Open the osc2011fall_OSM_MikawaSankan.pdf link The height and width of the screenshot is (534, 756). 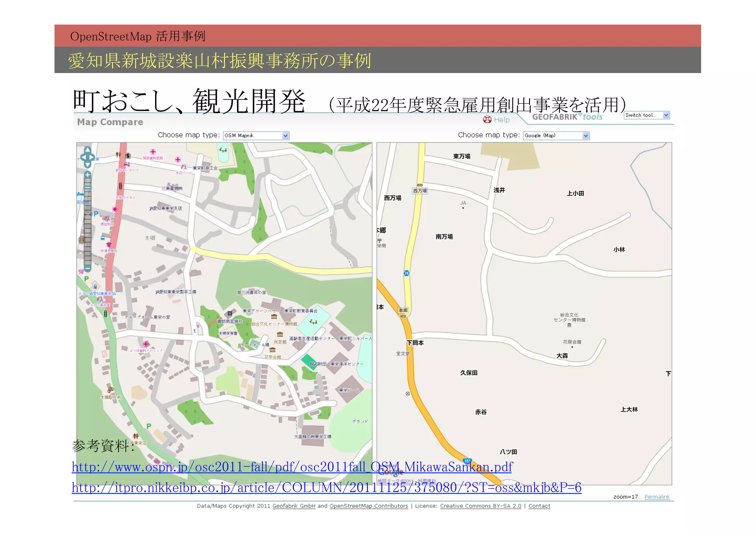[x=292, y=467]
